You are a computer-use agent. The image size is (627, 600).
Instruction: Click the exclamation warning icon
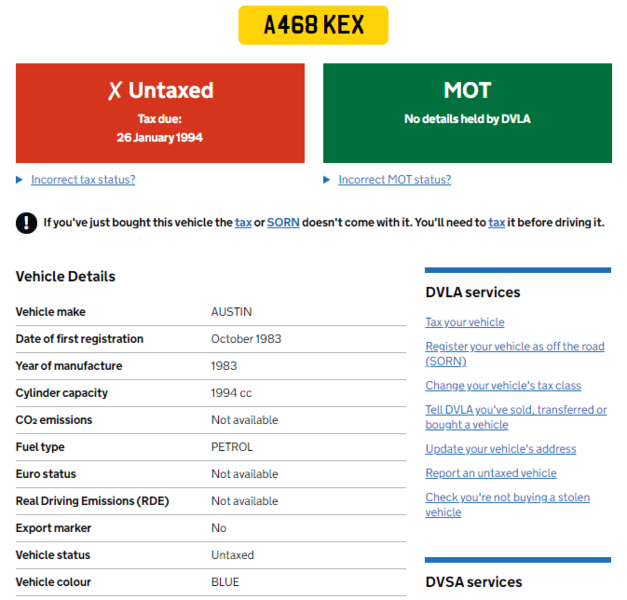coord(26,223)
